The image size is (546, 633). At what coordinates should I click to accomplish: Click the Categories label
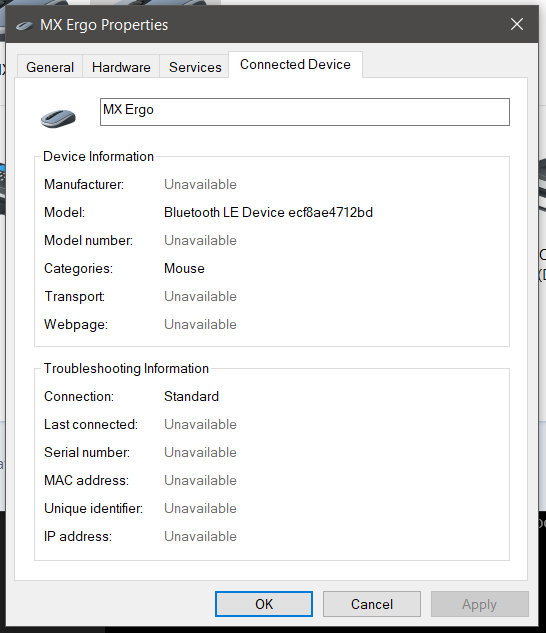[x=78, y=268]
